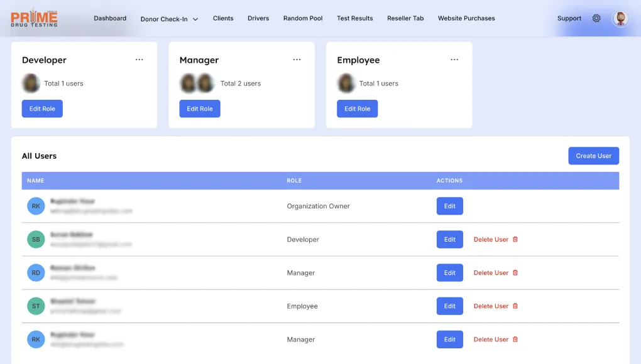Open the Support link
This screenshot has height=364, width=641.
pyautogui.click(x=569, y=18)
